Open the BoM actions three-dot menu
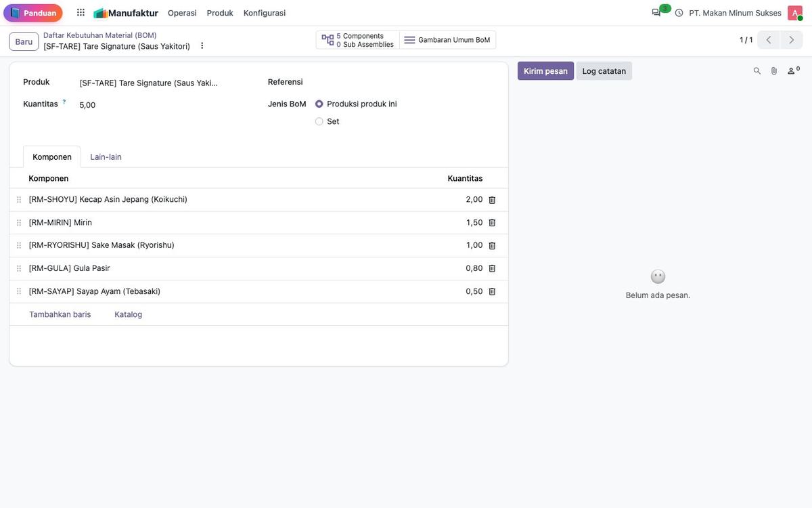Image resolution: width=812 pixels, height=508 pixels. click(202, 46)
